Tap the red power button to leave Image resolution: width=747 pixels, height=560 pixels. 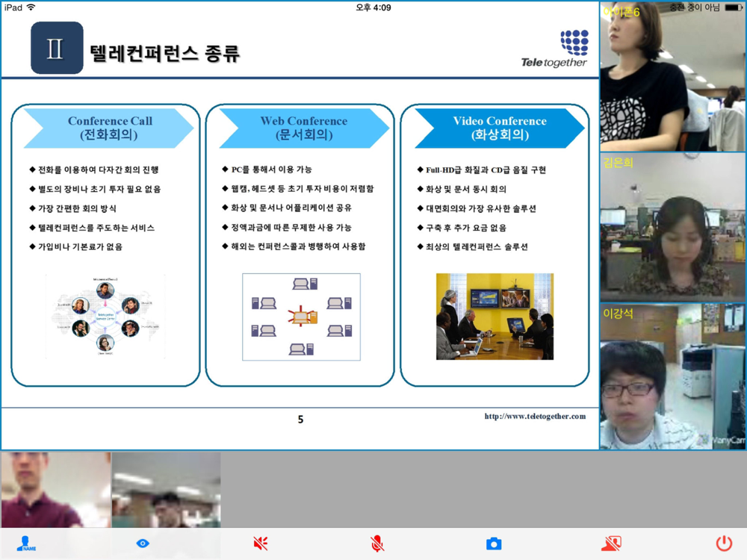pyautogui.click(x=724, y=544)
